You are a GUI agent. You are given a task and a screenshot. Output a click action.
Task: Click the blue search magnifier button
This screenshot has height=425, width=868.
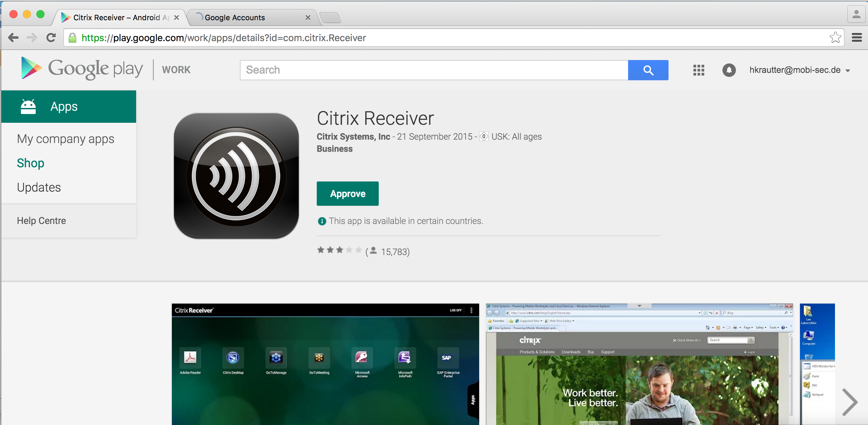pos(648,70)
